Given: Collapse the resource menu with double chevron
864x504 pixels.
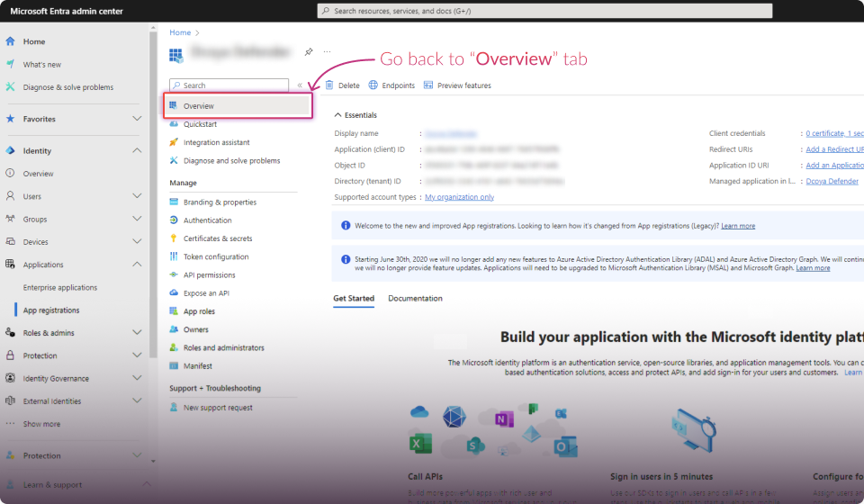Looking at the screenshot, I should (x=300, y=85).
